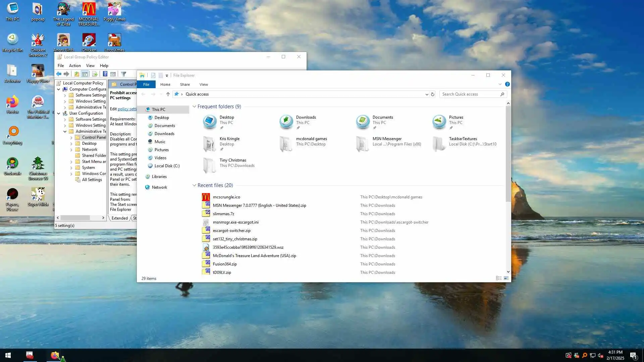Click the Filter icon in Group Policy toolbar
Viewport: 644px width, 362px height.
(x=123, y=74)
